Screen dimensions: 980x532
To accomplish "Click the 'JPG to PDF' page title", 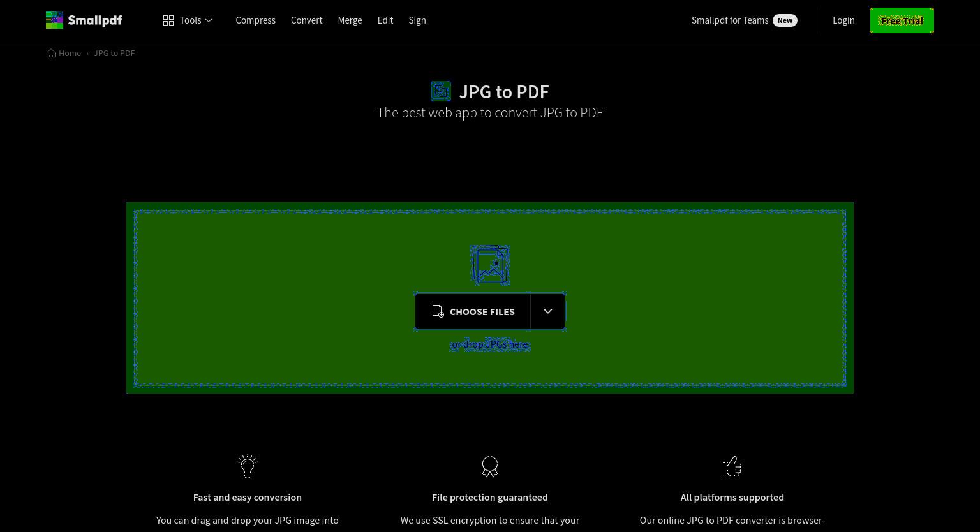I will pos(504,91).
